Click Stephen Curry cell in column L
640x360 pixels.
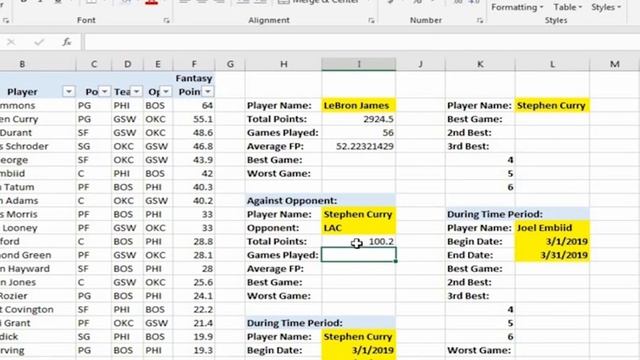coord(552,105)
